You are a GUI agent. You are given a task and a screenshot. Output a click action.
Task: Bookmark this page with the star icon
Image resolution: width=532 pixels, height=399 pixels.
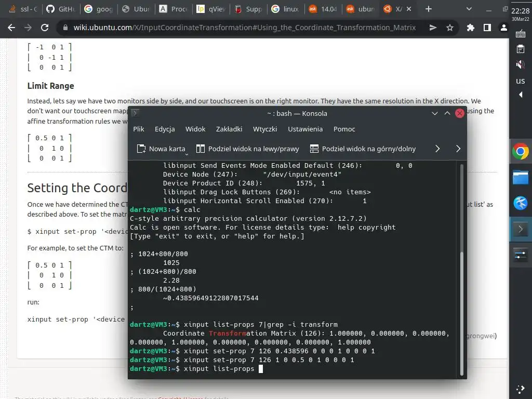coord(450,28)
